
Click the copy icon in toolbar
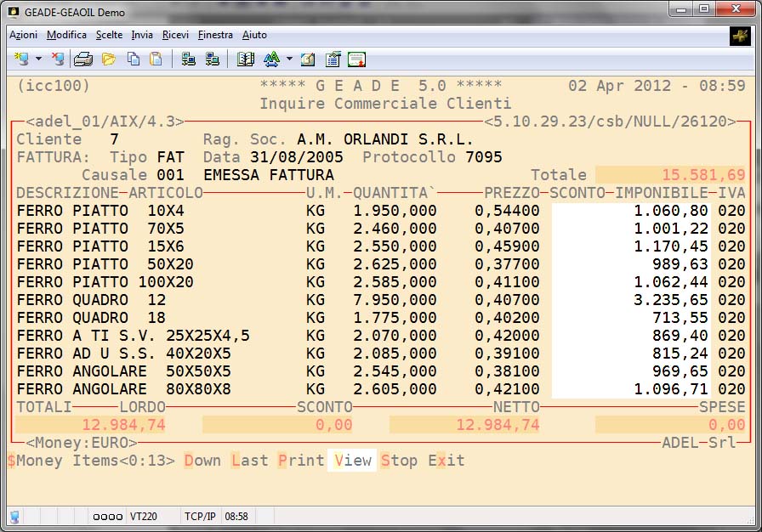click(133, 59)
